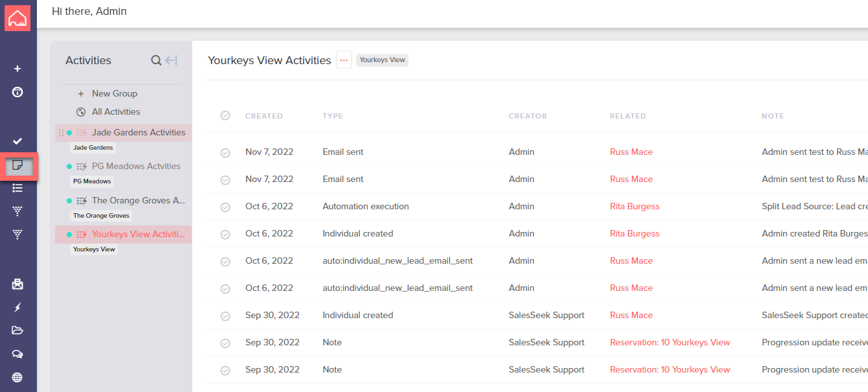This screenshot has height=392, width=868.
Task: Click 'SalesSeek Support created' note text
Action: [815, 315]
